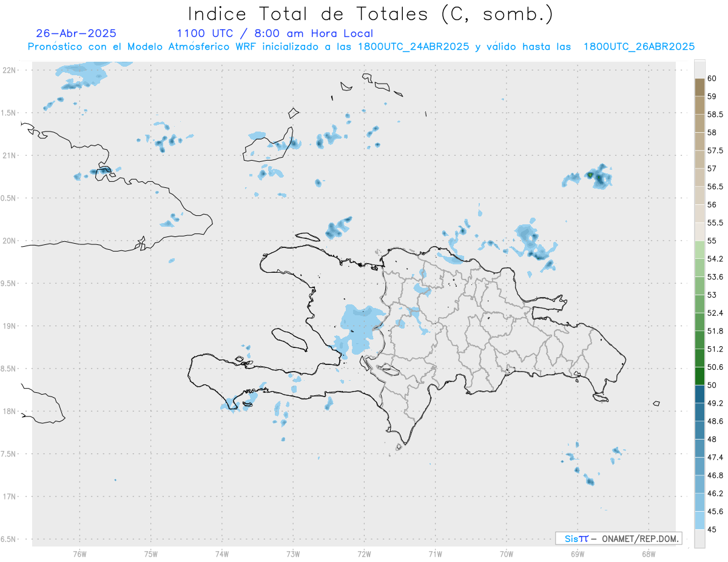Viewport: 728px width, 562px height.
Task: Click the title 'Indice Total de Totales'
Action: pos(309,13)
